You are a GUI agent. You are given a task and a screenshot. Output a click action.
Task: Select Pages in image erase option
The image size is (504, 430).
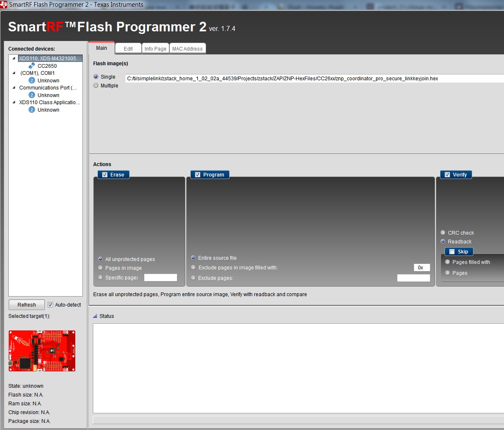(x=100, y=268)
